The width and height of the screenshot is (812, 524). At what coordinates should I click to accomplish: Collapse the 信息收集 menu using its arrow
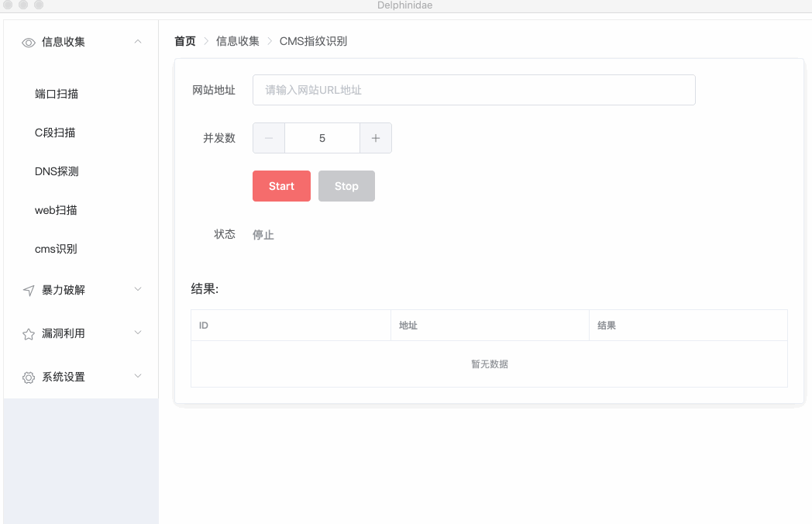pyautogui.click(x=138, y=42)
